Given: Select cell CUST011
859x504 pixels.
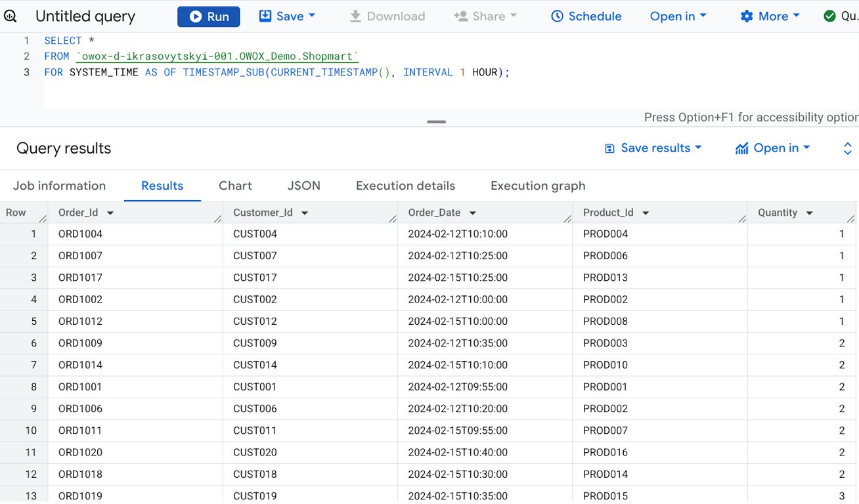Looking at the screenshot, I should coord(310,430).
